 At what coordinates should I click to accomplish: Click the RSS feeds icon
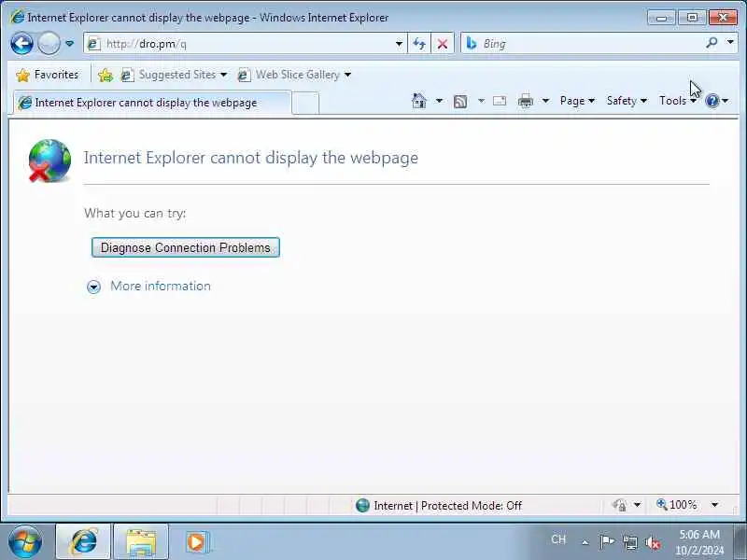(x=460, y=101)
